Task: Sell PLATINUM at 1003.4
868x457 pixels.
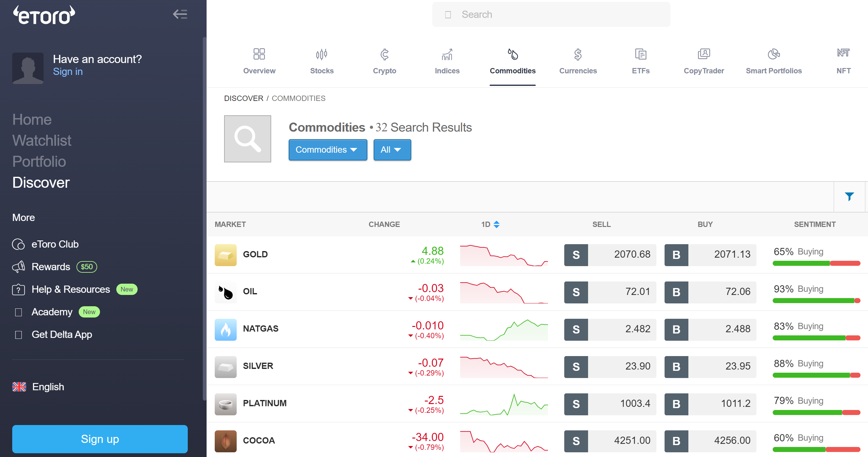Action: [x=610, y=404]
